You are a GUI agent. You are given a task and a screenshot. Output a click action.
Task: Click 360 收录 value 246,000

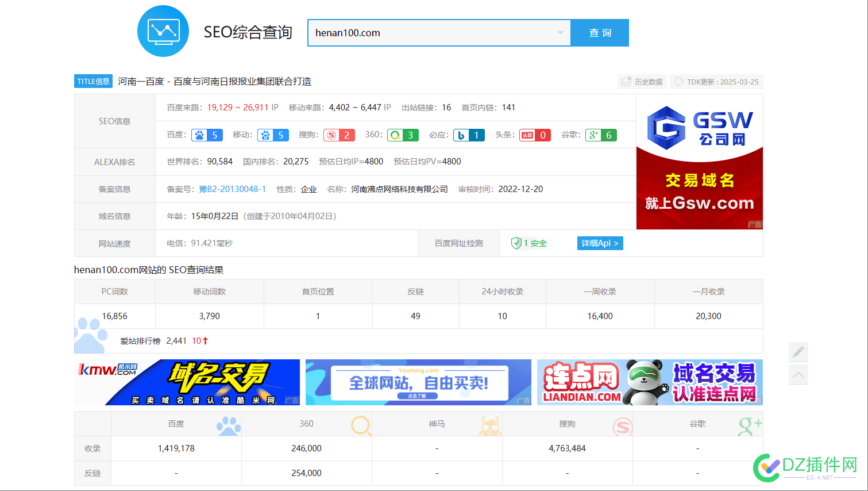click(306, 448)
